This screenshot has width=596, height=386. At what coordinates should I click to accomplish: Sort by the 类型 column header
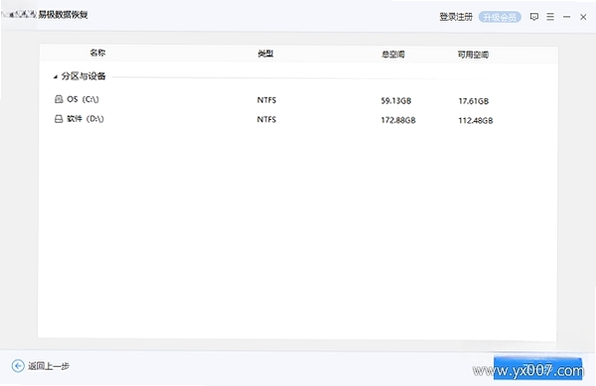[265, 54]
